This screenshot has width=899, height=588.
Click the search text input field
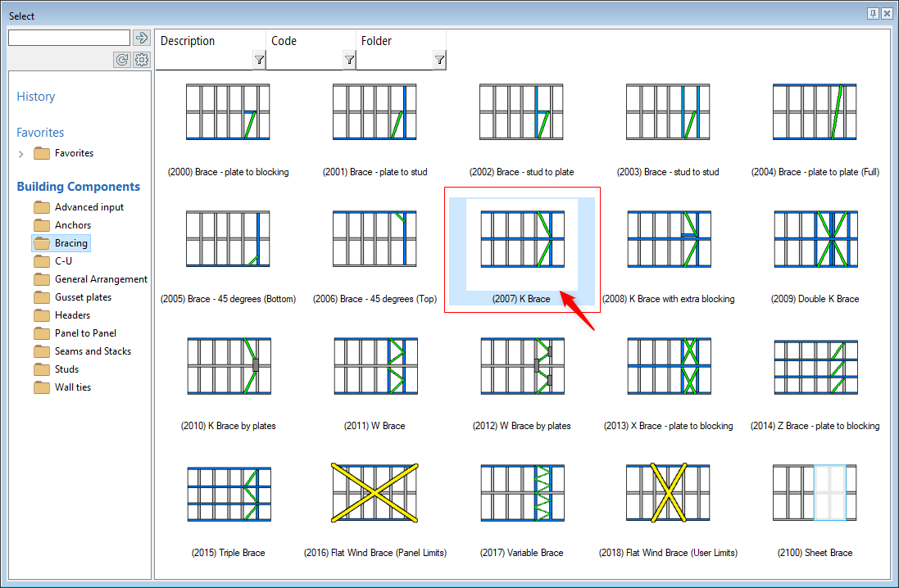coord(69,38)
